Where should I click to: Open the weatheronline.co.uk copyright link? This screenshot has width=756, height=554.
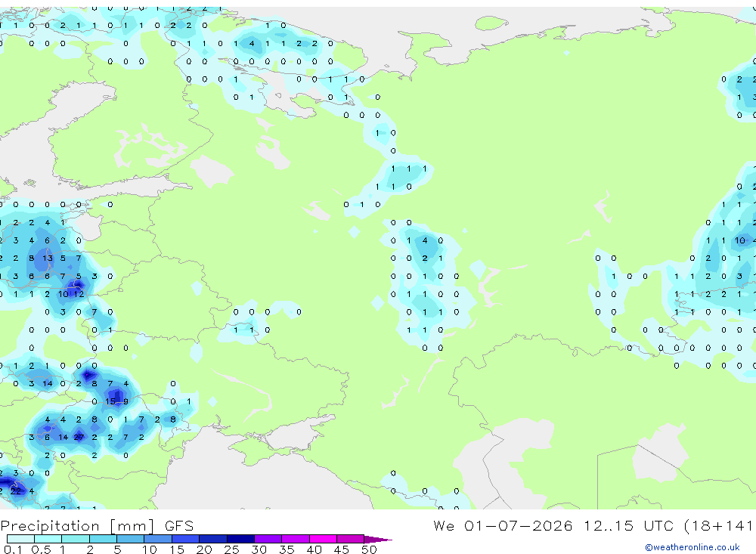click(692, 547)
